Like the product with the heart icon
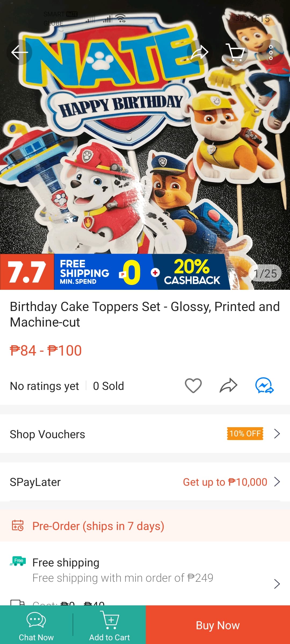290x644 pixels. point(193,386)
